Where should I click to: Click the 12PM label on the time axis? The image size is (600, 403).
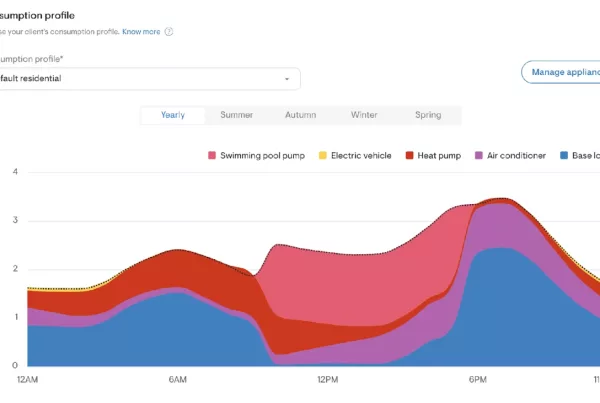pyautogui.click(x=327, y=381)
